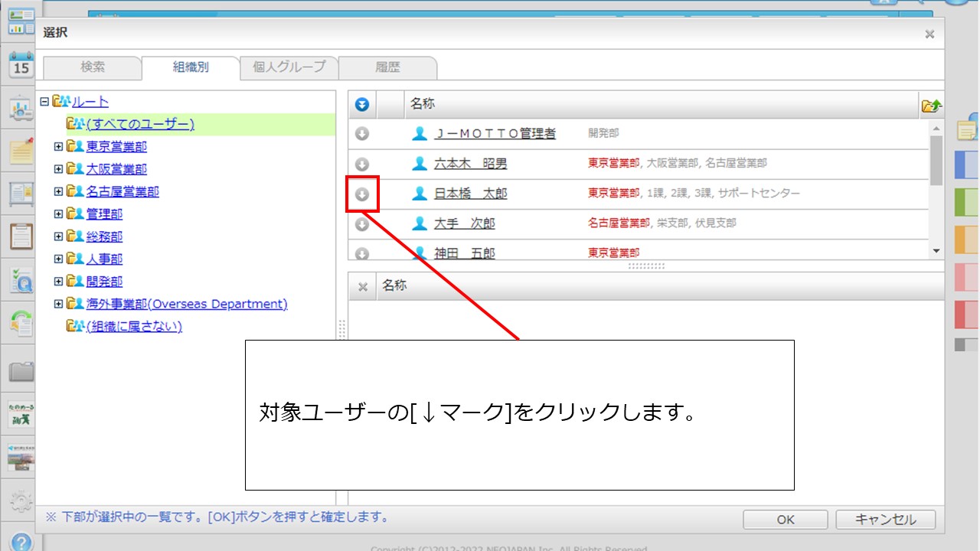
Task: Click the add-all double arrow icon in header
Action: coord(362,104)
